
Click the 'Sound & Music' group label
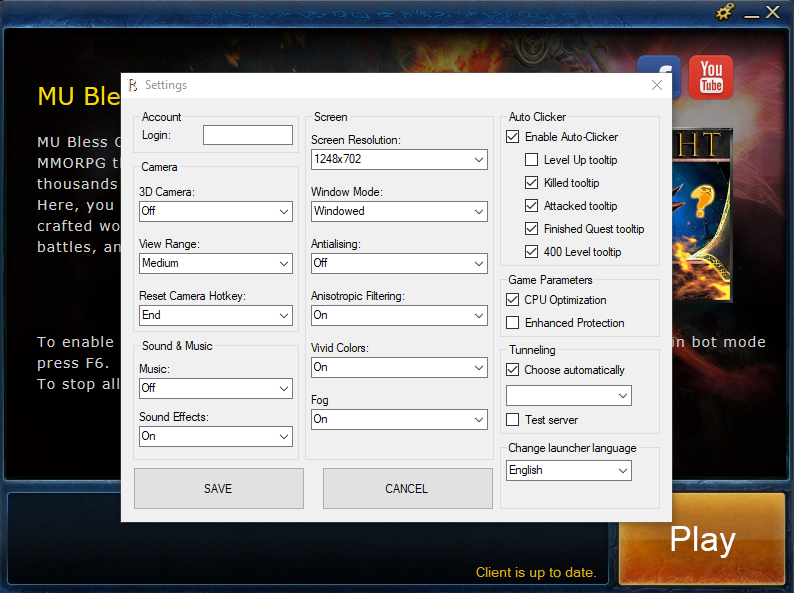tap(177, 346)
